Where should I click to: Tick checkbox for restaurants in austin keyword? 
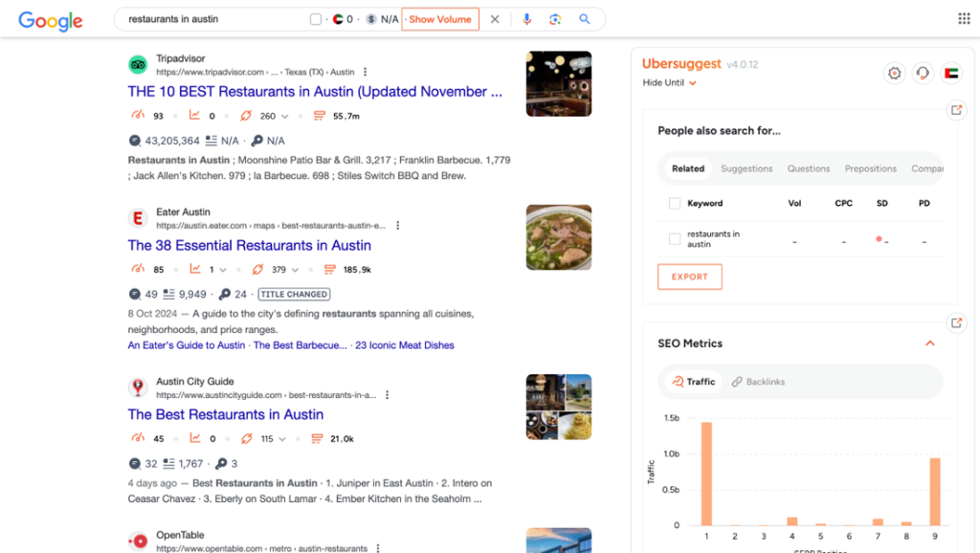[675, 238]
